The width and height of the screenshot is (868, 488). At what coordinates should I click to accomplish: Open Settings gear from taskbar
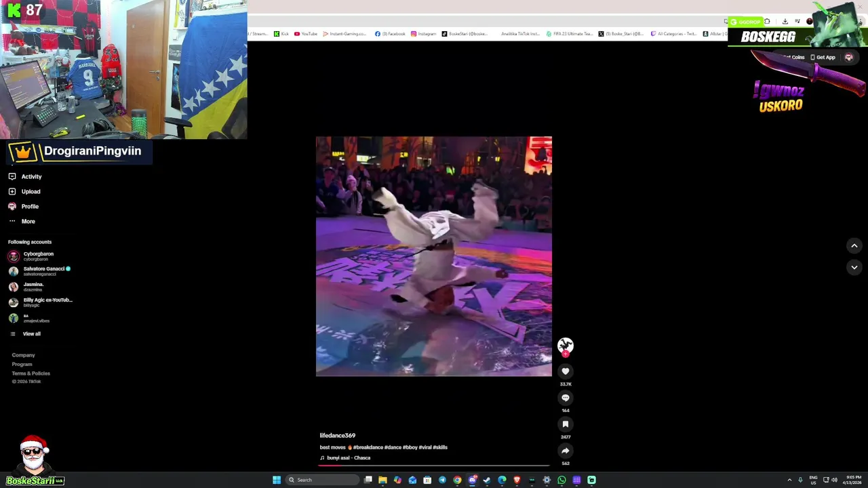pyautogui.click(x=547, y=480)
